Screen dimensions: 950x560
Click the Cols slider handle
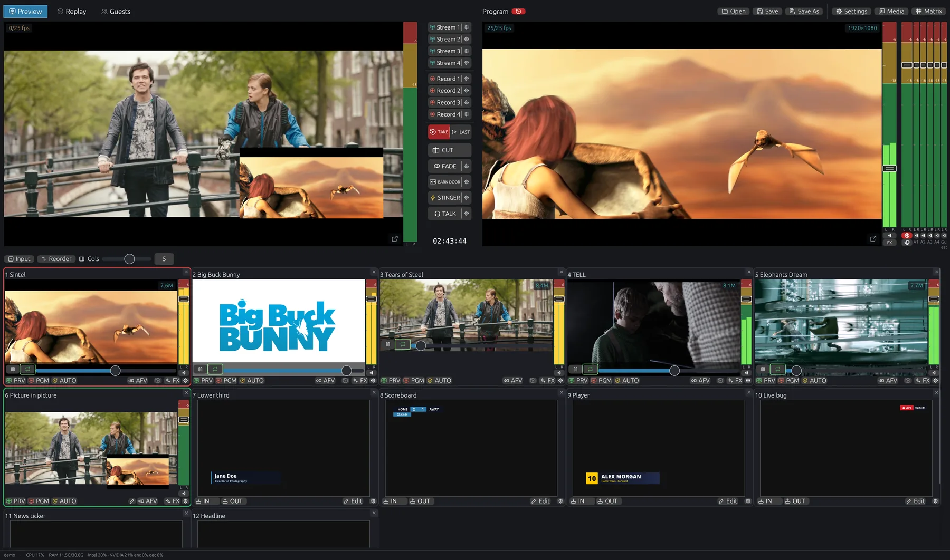(129, 259)
